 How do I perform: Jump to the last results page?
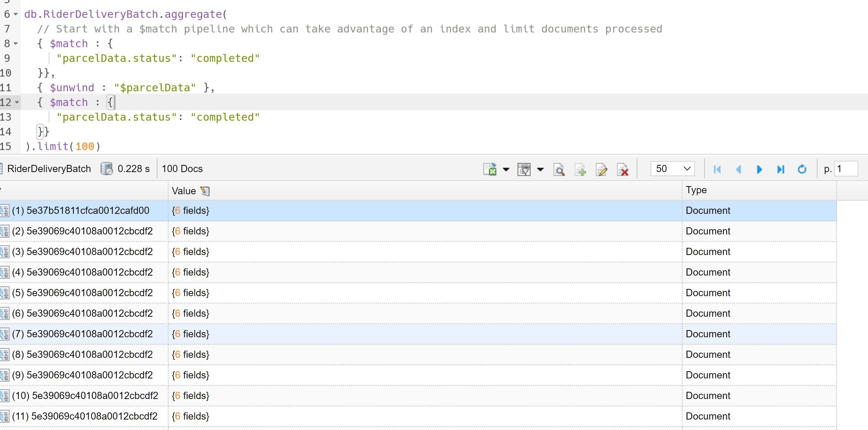click(781, 169)
